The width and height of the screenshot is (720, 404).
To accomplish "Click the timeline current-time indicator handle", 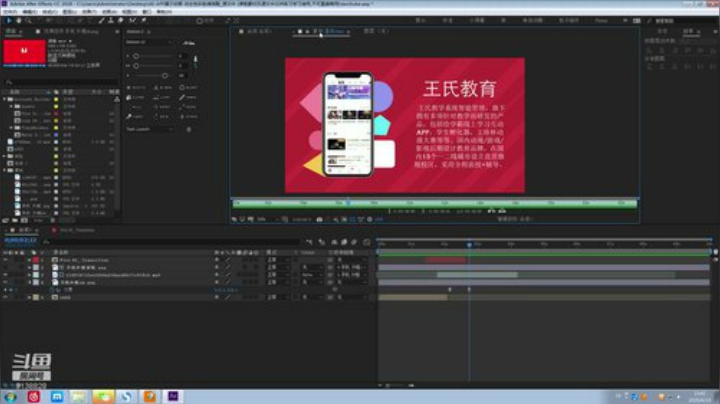I will [x=469, y=245].
